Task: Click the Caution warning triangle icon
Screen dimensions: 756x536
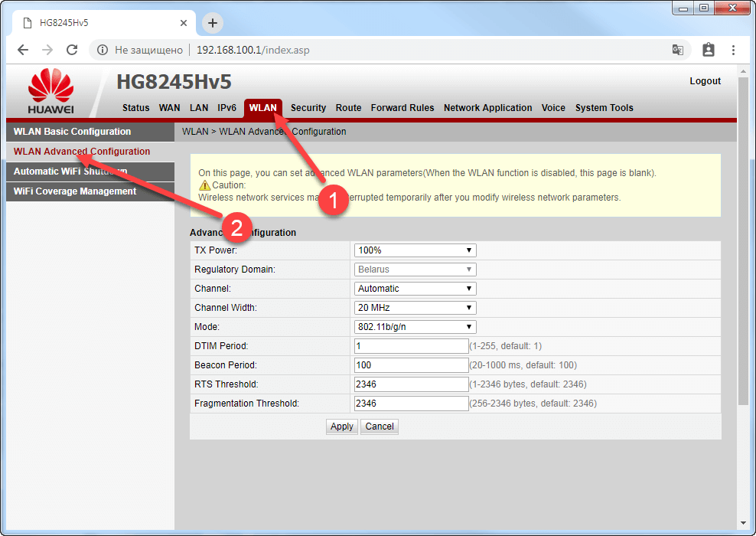Action: (x=204, y=185)
